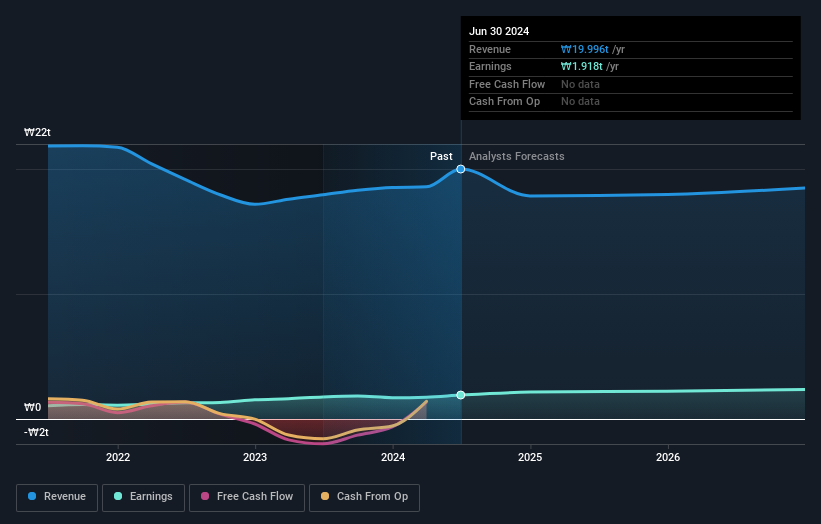
Task: Toggle the Free Cash Flow legend button
Action: [247, 497]
